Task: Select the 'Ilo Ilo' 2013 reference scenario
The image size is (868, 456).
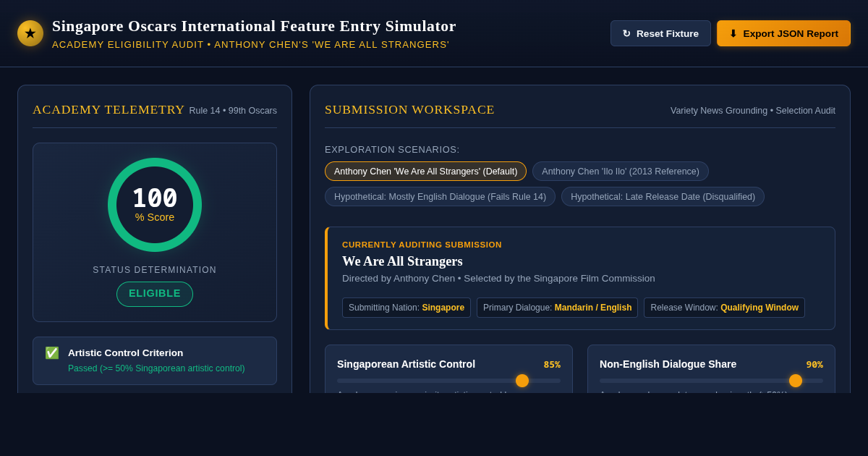Action: (x=621, y=172)
